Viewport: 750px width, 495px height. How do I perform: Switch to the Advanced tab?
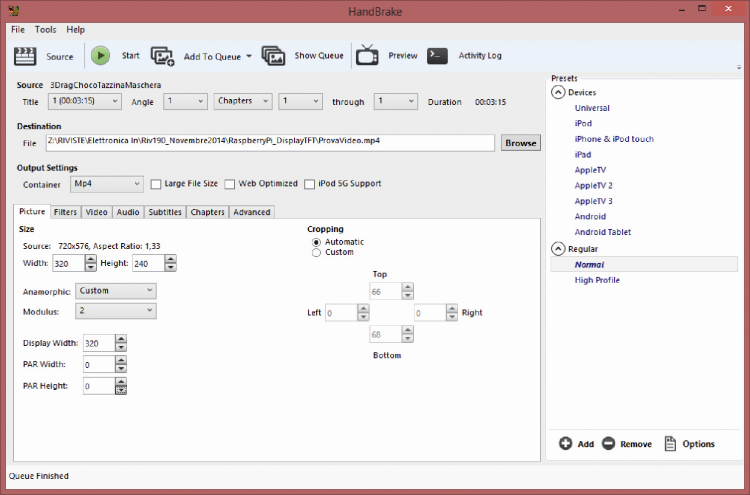point(252,212)
